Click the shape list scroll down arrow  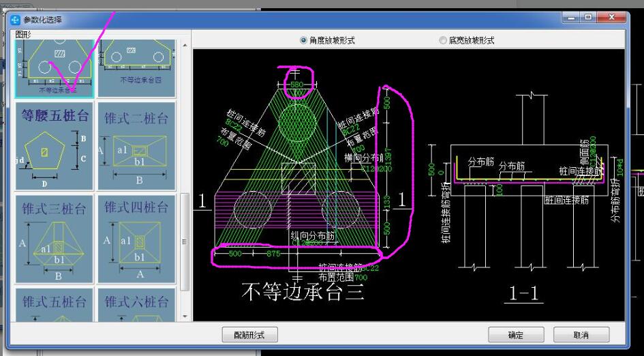tap(185, 316)
